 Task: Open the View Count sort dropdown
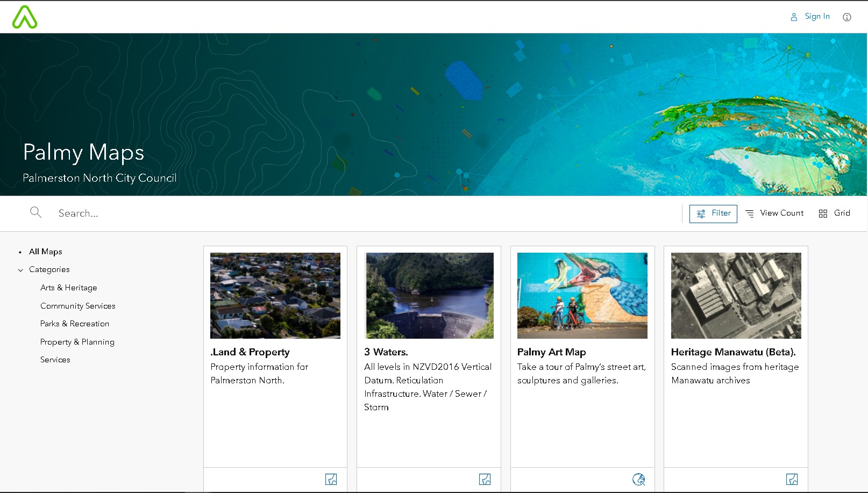coord(774,213)
